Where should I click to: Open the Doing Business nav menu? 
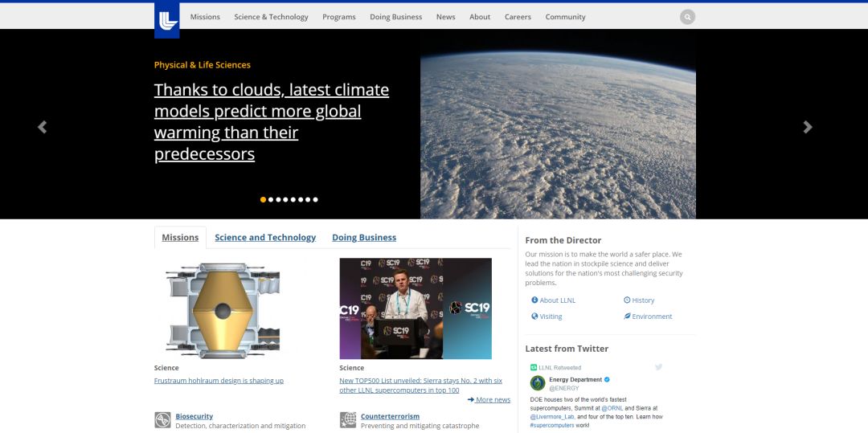point(395,17)
